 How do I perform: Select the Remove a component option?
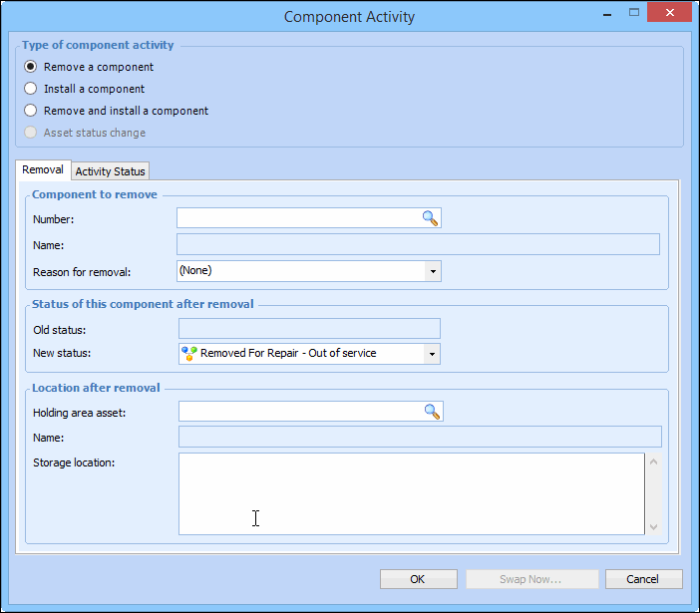[31, 67]
